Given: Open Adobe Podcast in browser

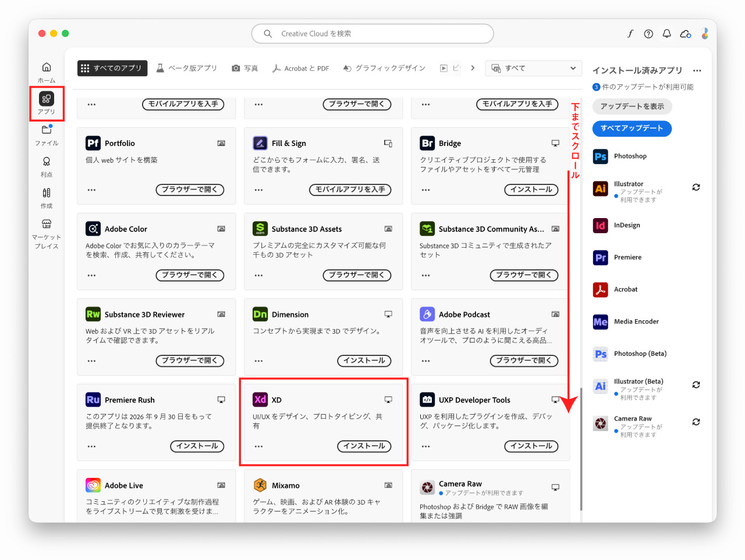Looking at the screenshot, I should 524,361.
